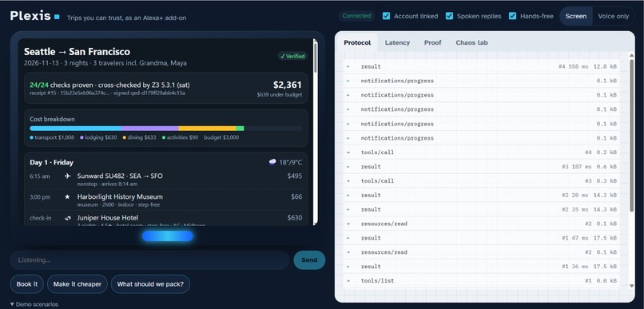Viewport: 644px width, 309px height.
Task: Open the Latency tab
Action: coord(397,42)
